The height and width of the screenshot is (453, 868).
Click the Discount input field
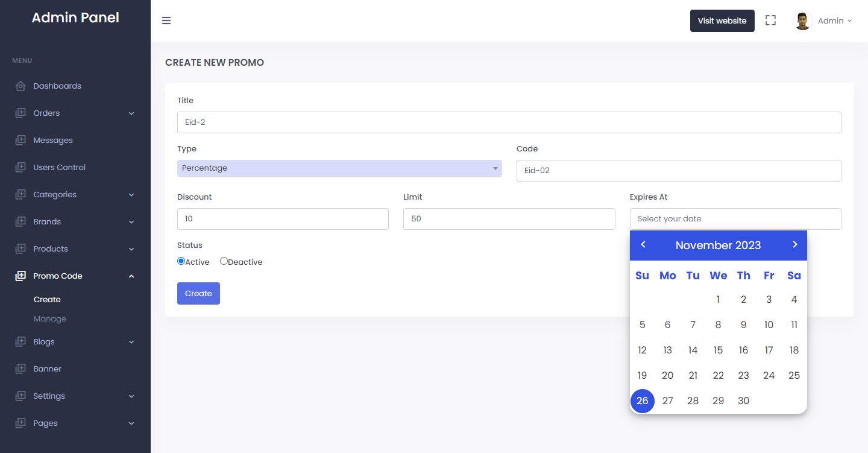click(x=283, y=219)
